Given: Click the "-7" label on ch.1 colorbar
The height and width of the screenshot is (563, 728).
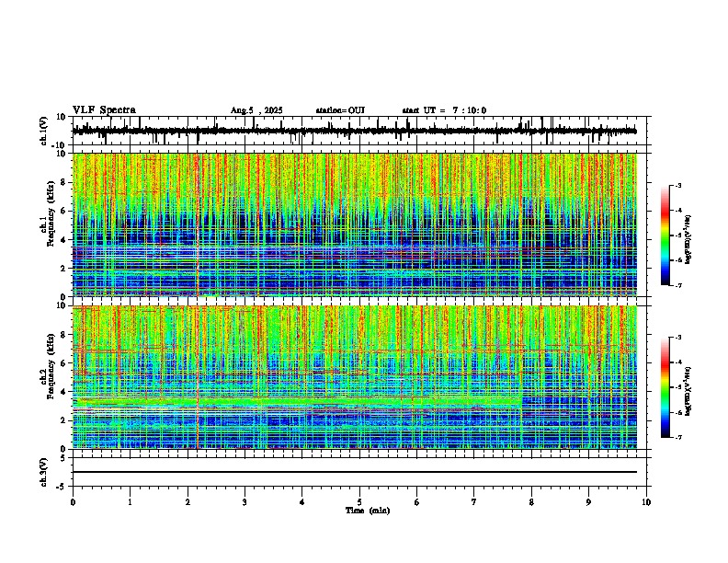Looking at the screenshot, I should click(x=678, y=285).
